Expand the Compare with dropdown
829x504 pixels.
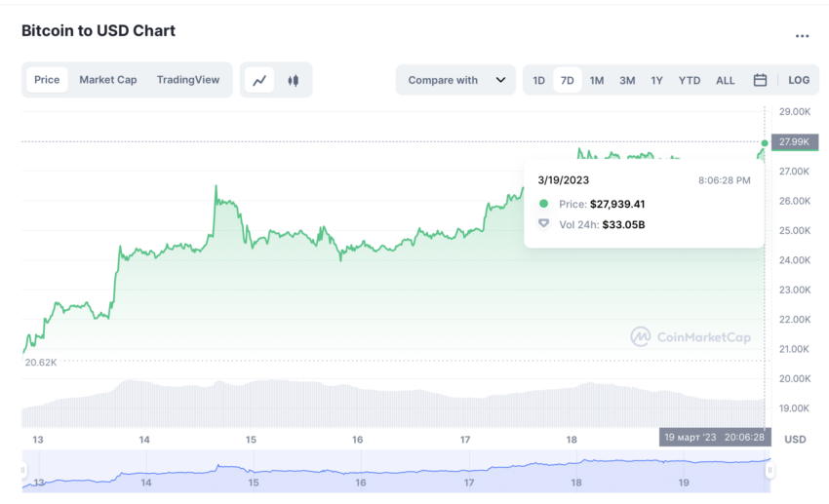[x=455, y=80]
